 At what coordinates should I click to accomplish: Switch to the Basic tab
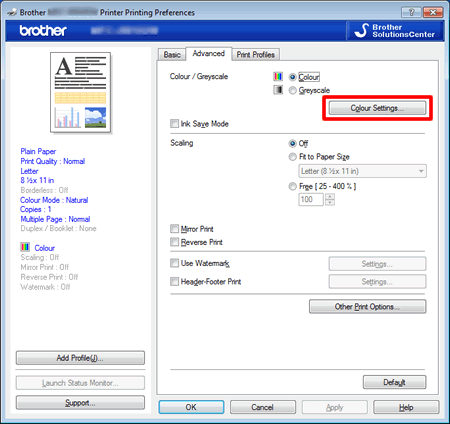pos(172,55)
